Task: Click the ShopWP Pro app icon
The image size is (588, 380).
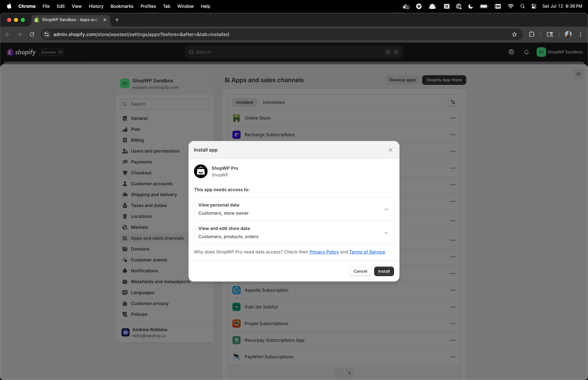Action: point(201,171)
